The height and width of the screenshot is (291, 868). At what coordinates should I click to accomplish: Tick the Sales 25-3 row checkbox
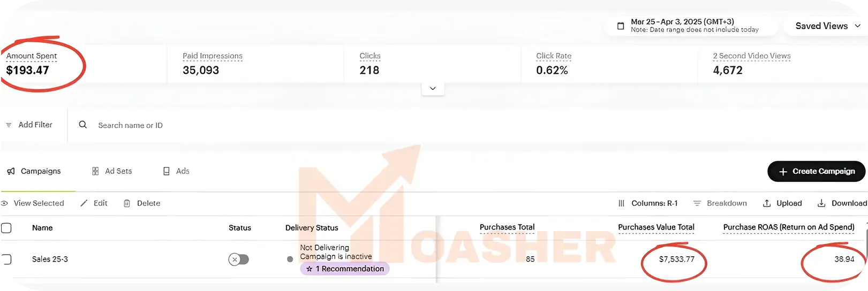click(6, 259)
